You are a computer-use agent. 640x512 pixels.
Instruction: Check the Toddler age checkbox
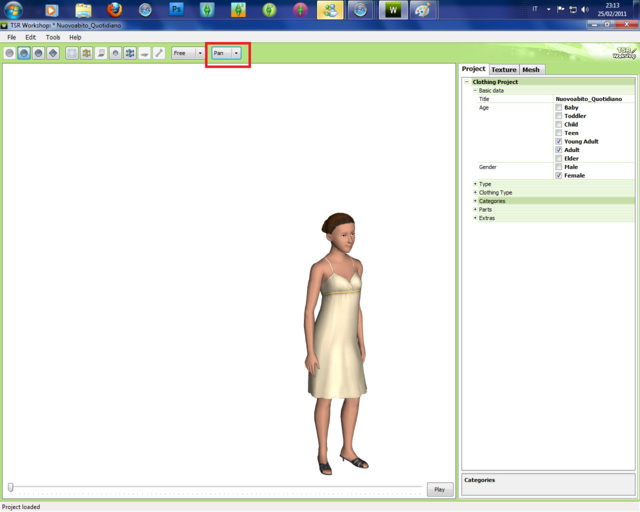click(559, 116)
